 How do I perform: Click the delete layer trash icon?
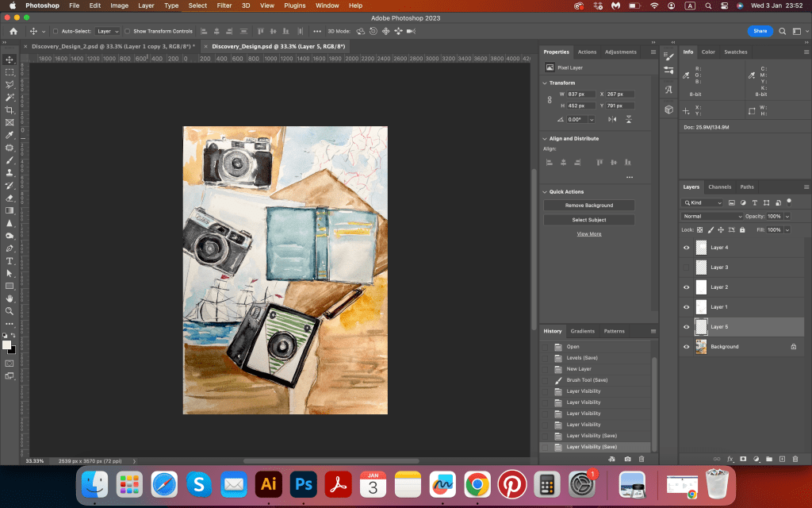coord(795,459)
